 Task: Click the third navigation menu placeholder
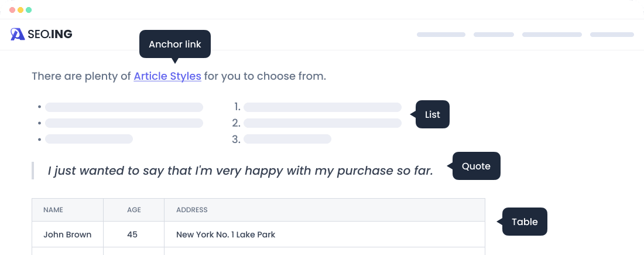(x=551, y=35)
